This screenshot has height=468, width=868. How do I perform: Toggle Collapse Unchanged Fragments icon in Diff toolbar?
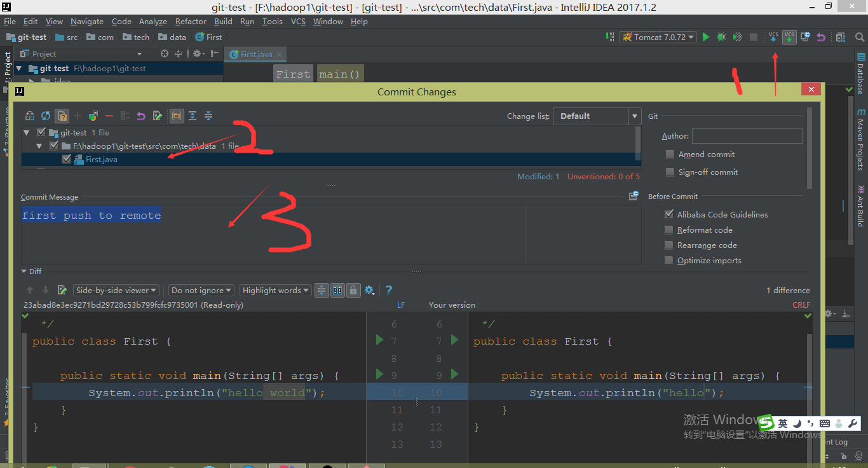pos(322,290)
